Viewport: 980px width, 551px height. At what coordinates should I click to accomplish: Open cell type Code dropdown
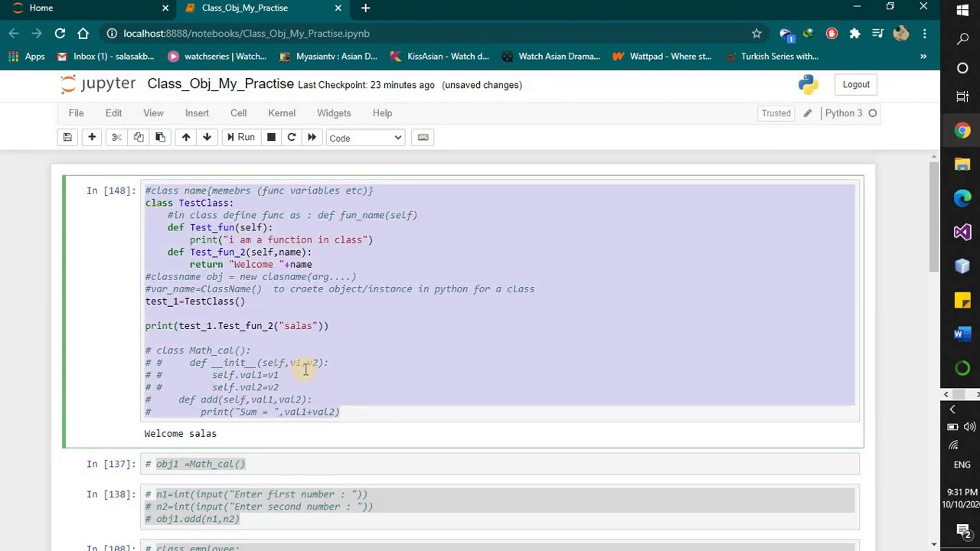click(x=365, y=138)
